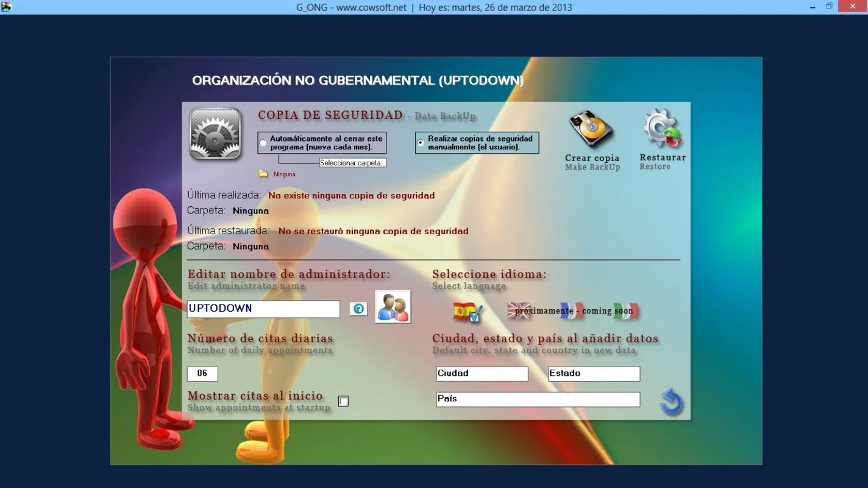Viewport: 868px width, 488px height.
Task: Click the administrator name field UPTODOWN
Action: (263, 309)
